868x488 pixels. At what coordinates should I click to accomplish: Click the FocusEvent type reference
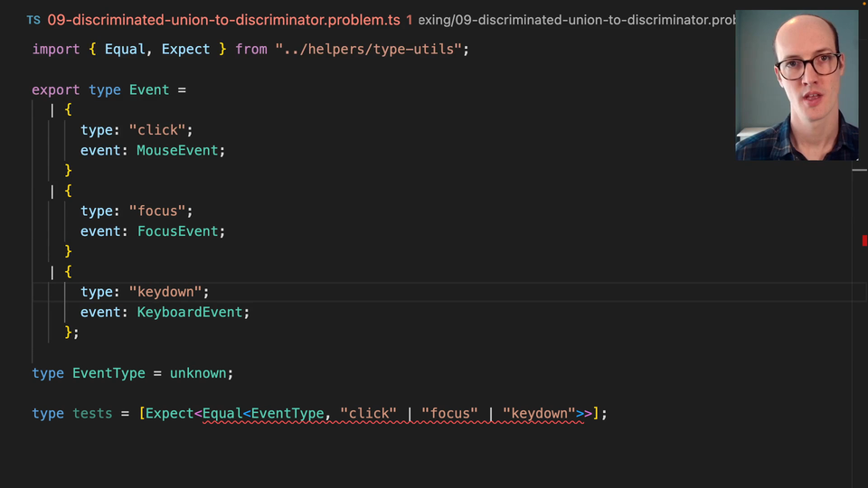click(x=177, y=231)
